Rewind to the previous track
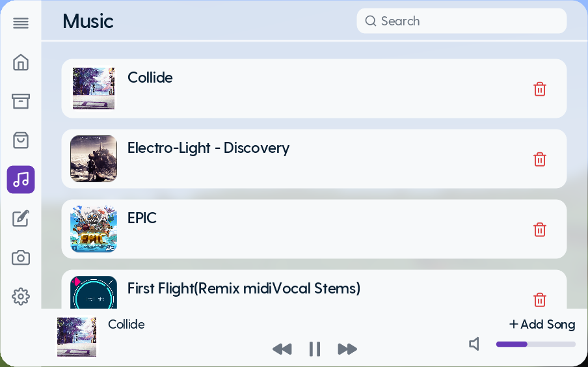This screenshot has height=367, width=588. click(282, 349)
